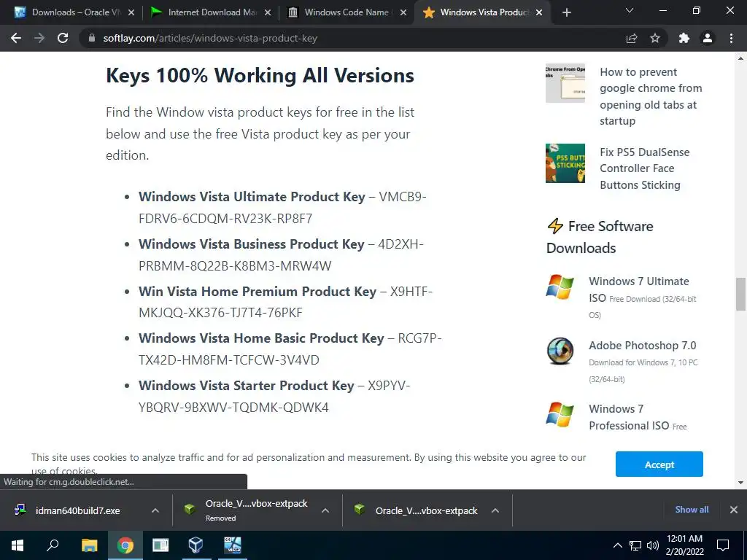Click the Windows Vista Business Product Key text

pyautogui.click(x=251, y=244)
